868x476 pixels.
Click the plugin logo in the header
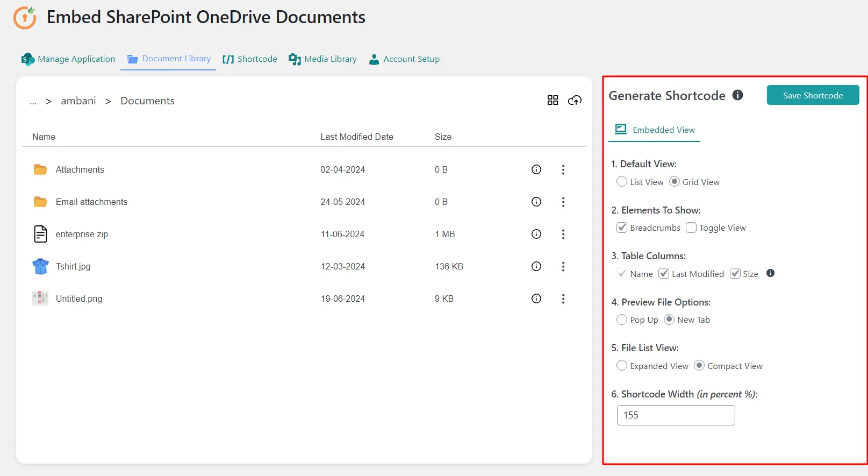[x=25, y=18]
